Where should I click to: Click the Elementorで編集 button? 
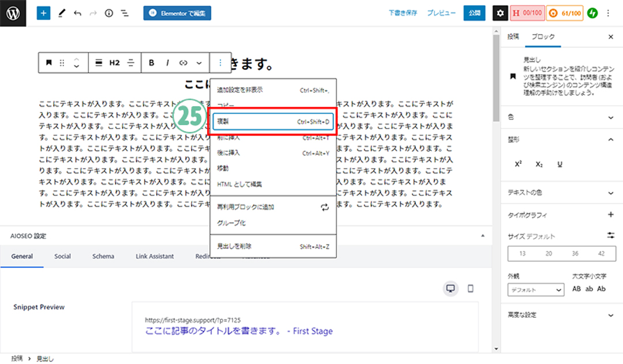(x=177, y=13)
